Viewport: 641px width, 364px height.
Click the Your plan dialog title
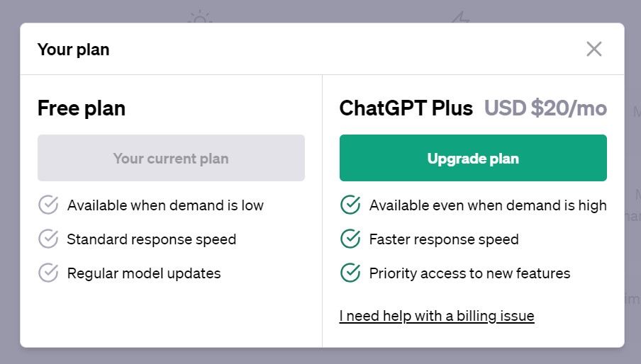pyautogui.click(x=73, y=50)
